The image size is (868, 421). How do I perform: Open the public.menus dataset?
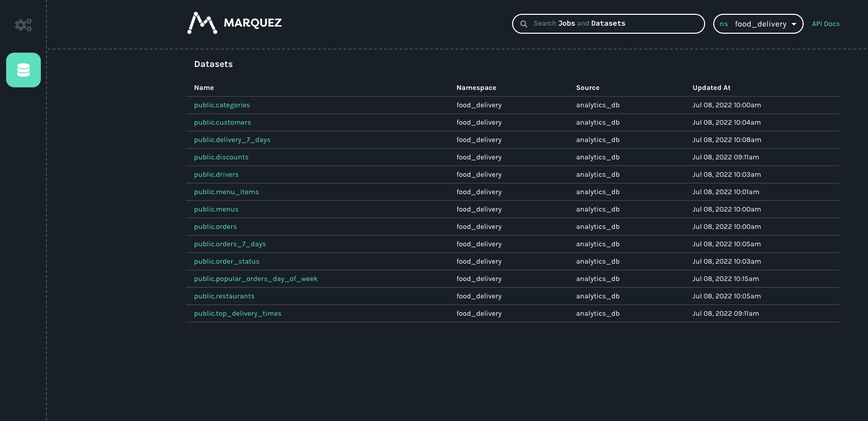216,209
